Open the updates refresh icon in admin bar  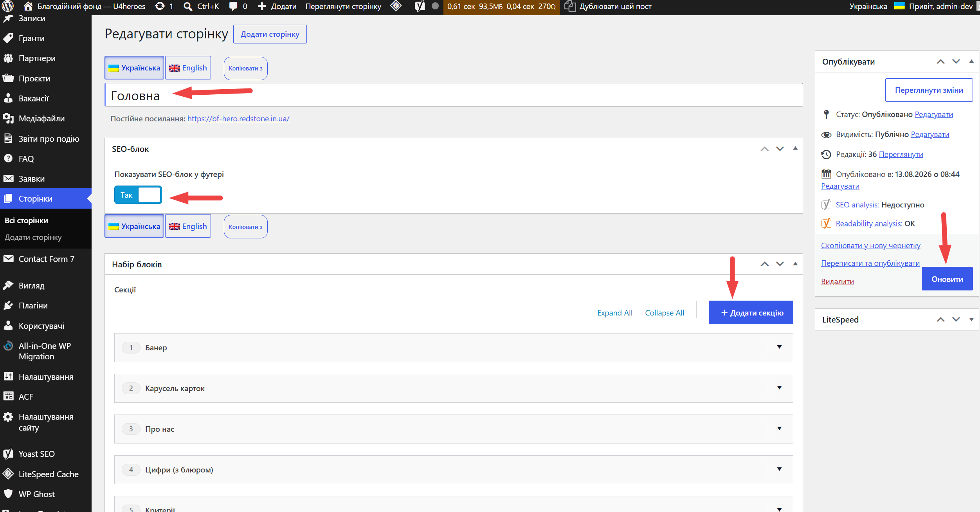point(160,6)
